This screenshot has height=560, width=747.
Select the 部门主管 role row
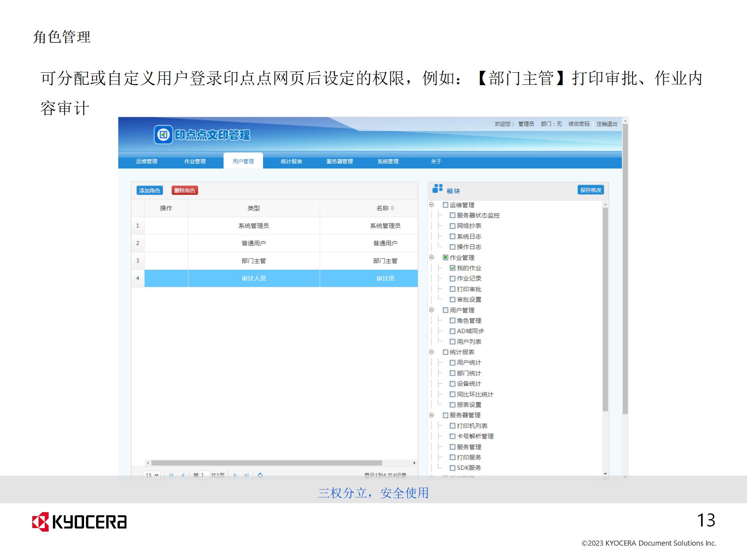pyautogui.click(x=254, y=261)
